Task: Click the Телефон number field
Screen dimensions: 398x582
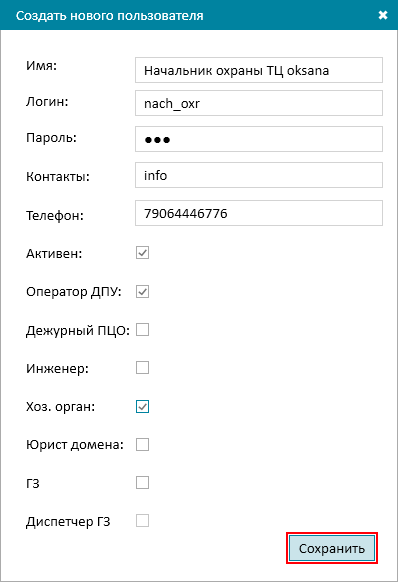Action: click(x=259, y=213)
